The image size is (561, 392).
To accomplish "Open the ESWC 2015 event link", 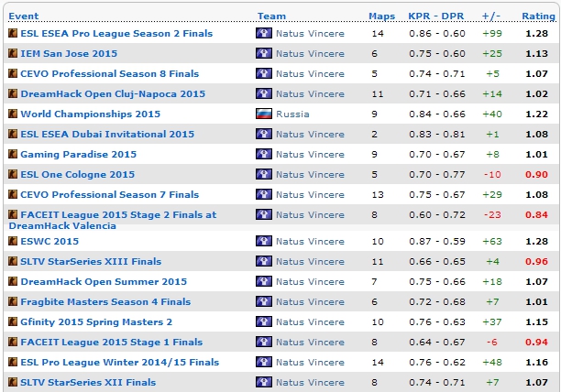I will (49, 241).
